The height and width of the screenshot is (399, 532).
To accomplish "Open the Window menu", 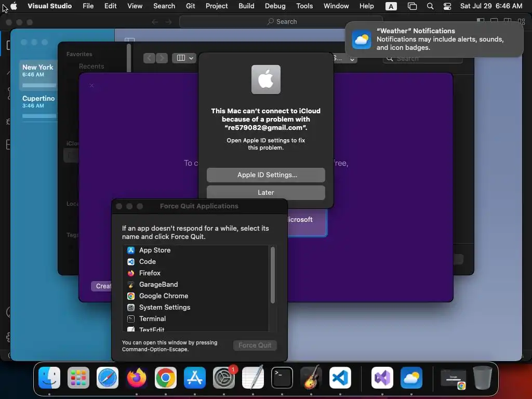I will pos(336,6).
